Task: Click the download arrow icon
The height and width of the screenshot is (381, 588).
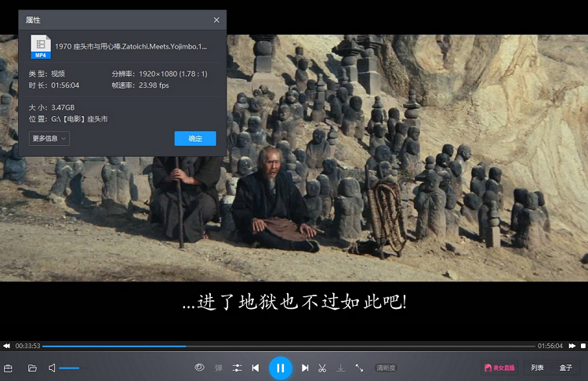Action: tap(340, 368)
